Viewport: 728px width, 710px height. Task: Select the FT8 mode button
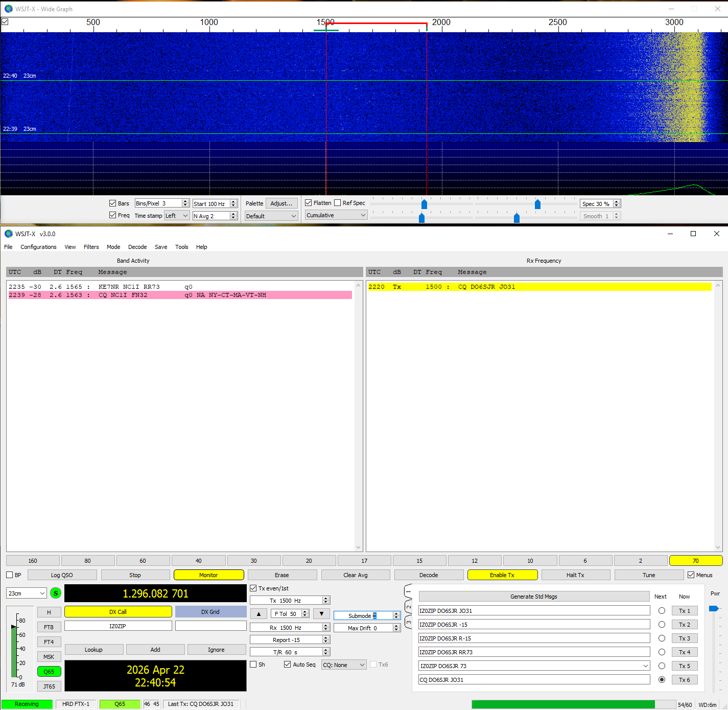[49, 627]
